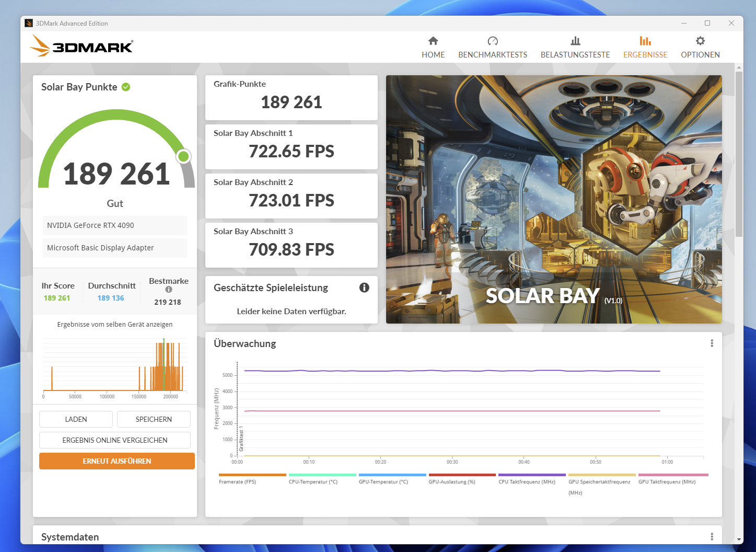Switch to BENCHMARKTESTS tab
The image size is (756, 552).
[x=493, y=47]
